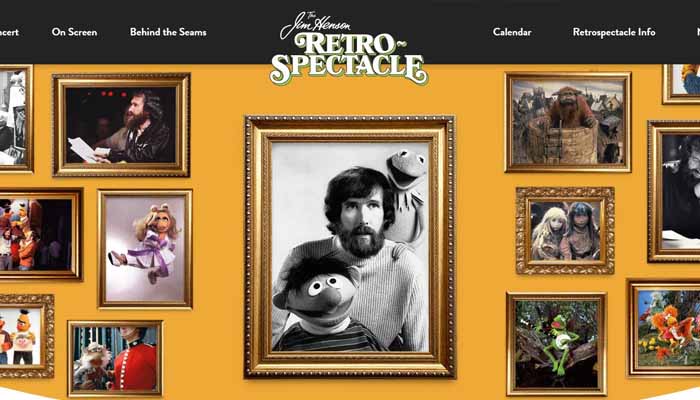The width and height of the screenshot is (700, 400).
Task: Click the Jim Henson Retrospectacle logo
Action: (349, 48)
